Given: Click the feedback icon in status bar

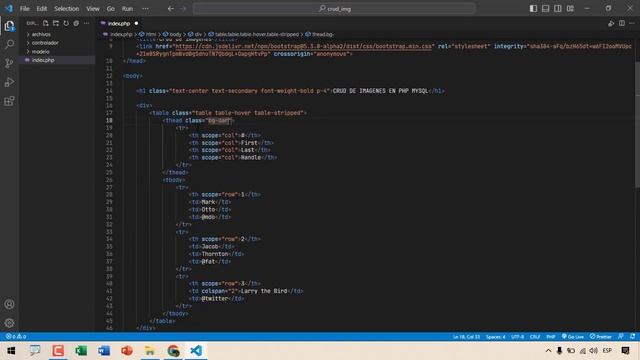Looking at the screenshot, I should point(621,336).
